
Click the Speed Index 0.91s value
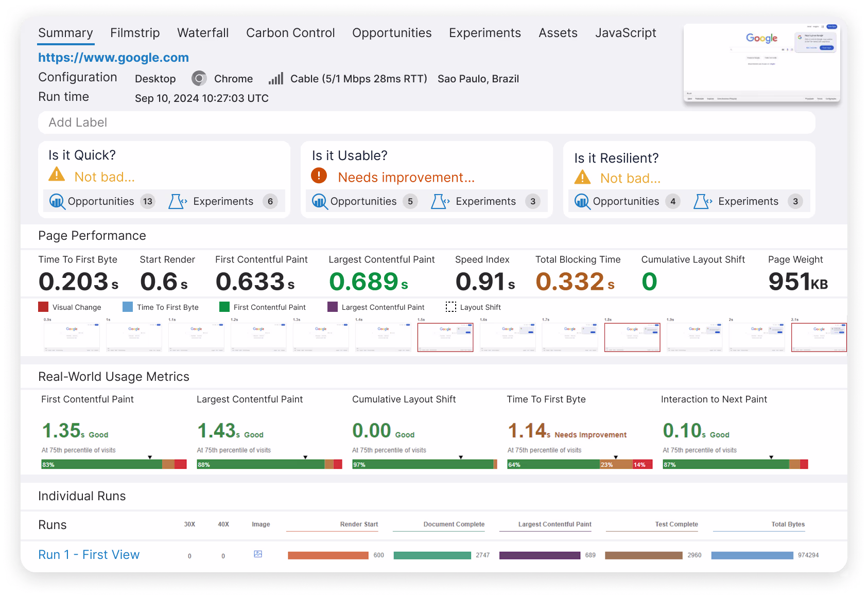(x=485, y=282)
